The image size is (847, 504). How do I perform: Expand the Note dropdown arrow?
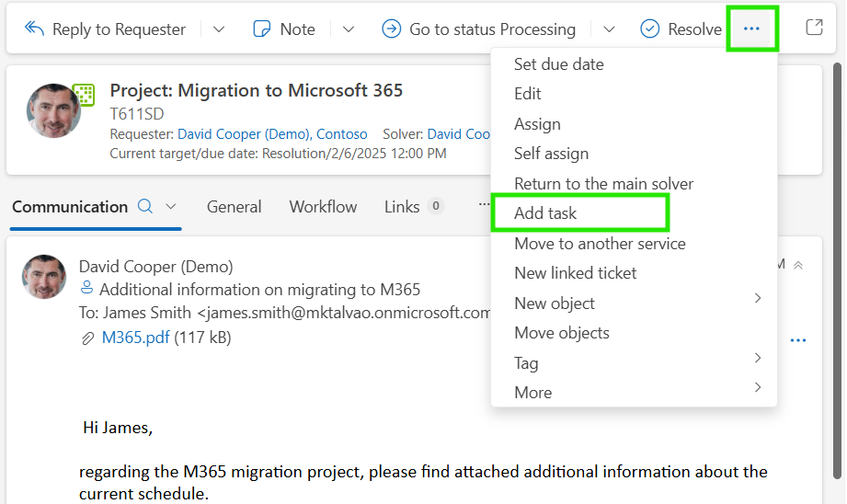click(349, 29)
